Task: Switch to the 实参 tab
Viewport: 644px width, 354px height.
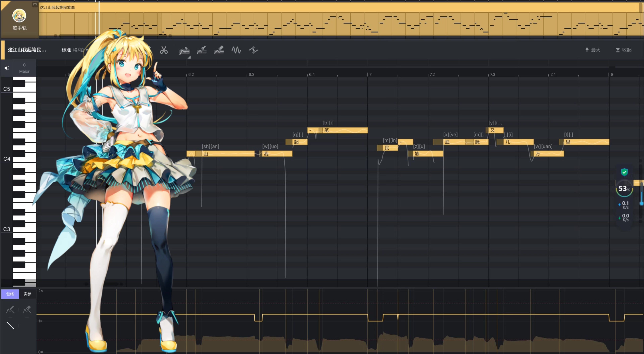Action: (28, 294)
